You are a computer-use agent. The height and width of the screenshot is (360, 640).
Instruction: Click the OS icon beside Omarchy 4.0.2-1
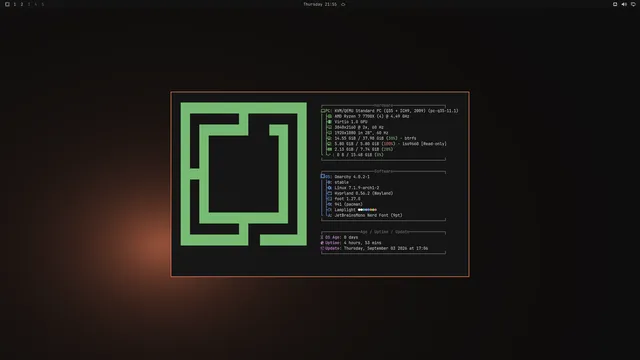tap(322, 176)
